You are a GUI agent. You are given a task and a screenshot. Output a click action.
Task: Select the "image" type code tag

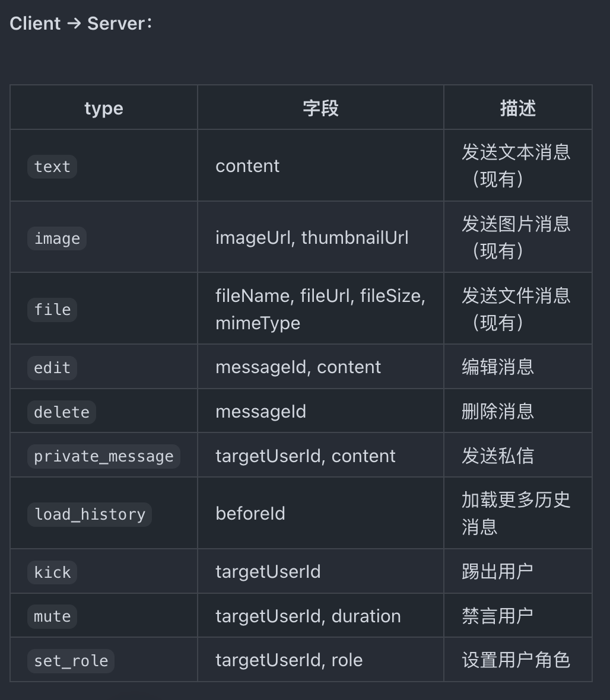point(57,238)
